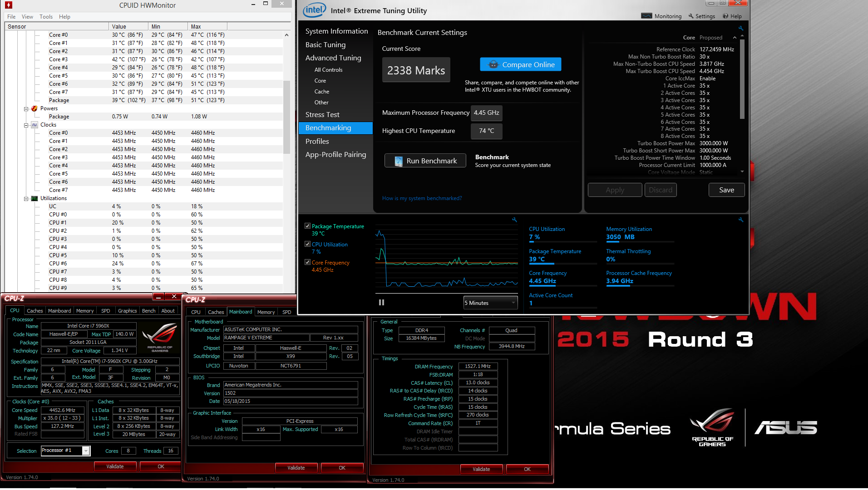Open HWMonitor Help menu

[x=64, y=17]
